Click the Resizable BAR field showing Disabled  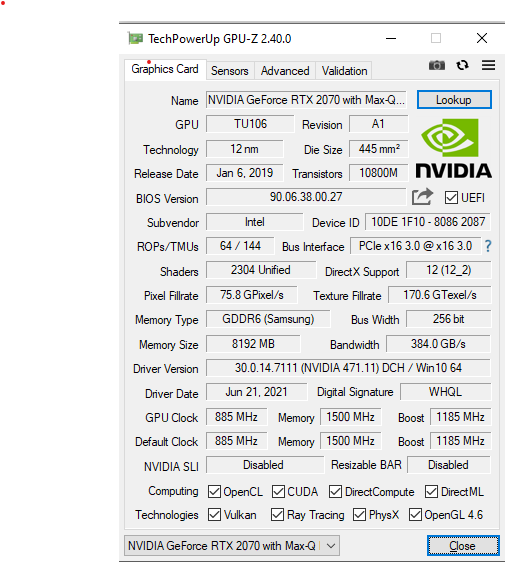(x=449, y=465)
